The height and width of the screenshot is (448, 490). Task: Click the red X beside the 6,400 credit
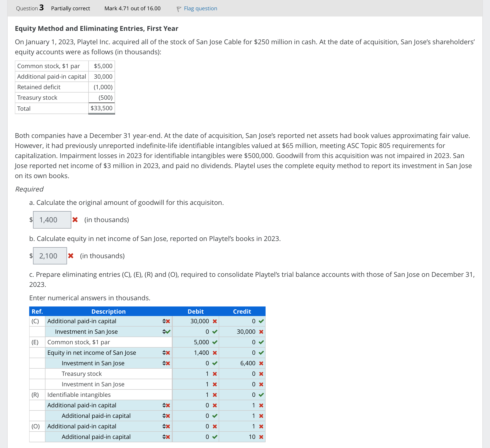pyautogui.click(x=261, y=363)
